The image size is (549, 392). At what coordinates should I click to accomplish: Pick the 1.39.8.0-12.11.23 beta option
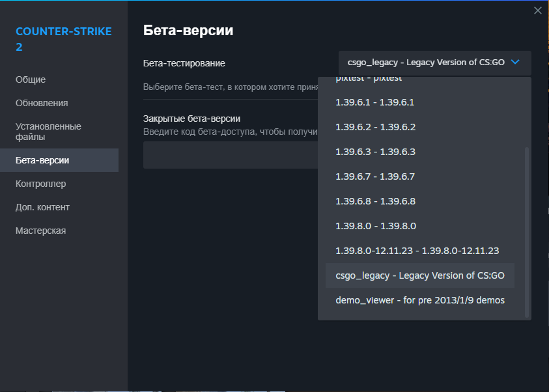420,251
